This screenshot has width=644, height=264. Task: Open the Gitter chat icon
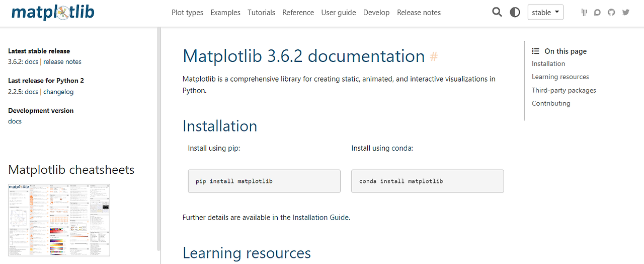(x=584, y=12)
